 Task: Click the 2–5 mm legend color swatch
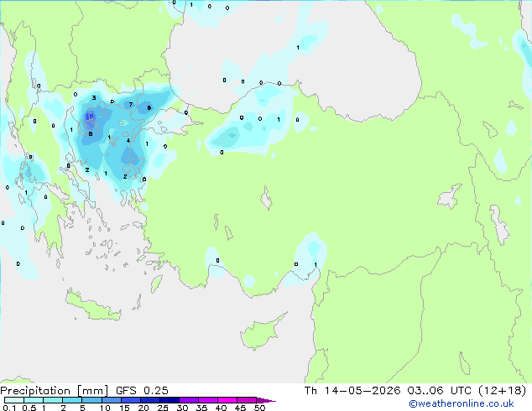(x=72, y=400)
